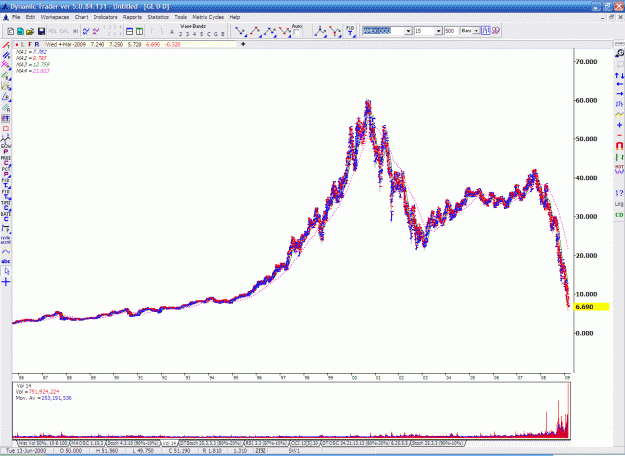Click the split horizontal window layout icon

click(130, 31)
